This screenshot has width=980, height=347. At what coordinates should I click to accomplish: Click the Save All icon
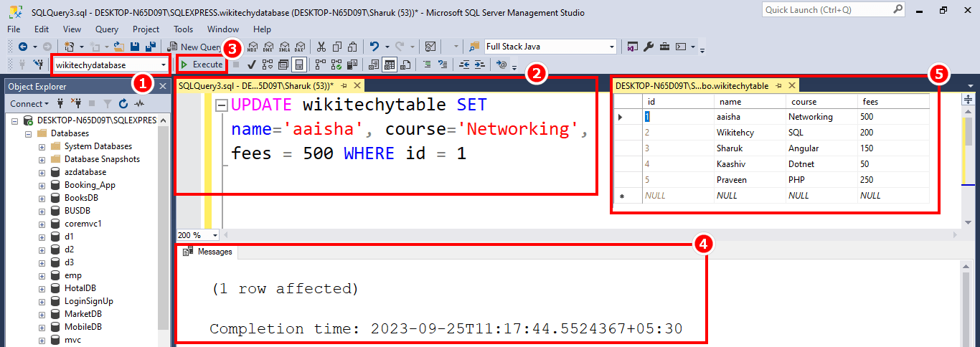pyautogui.click(x=150, y=47)
